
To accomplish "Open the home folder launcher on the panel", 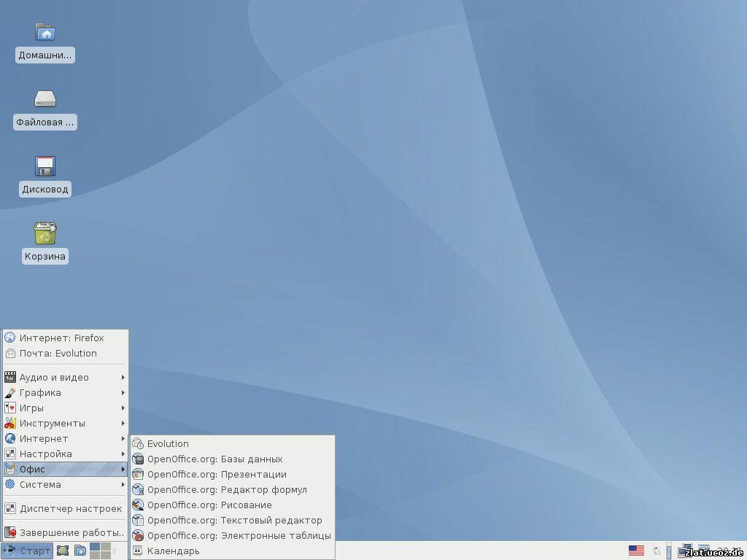I will 80,551.
